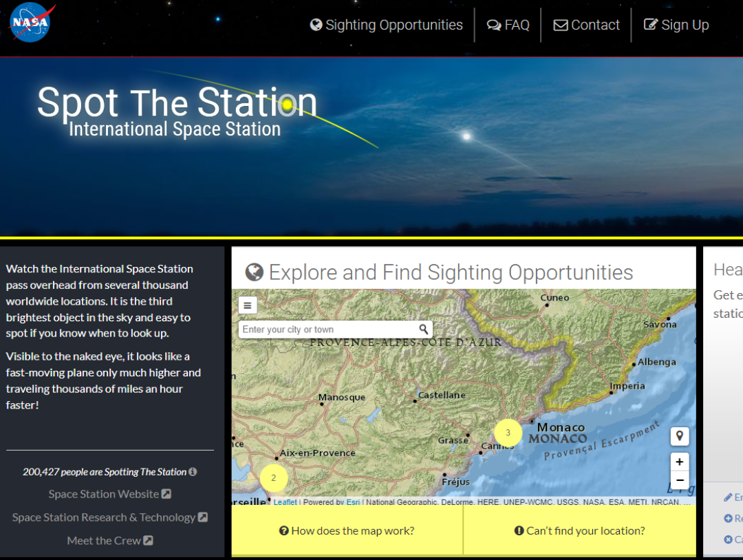The image size is (743, 560).
Task: Click the Monaco label on map
Action: (561, 427)
